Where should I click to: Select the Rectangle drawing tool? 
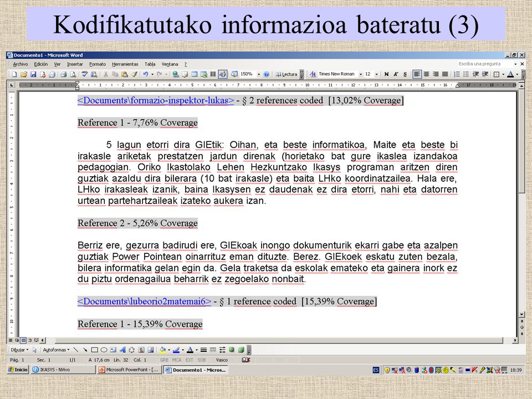click(95, 350)
